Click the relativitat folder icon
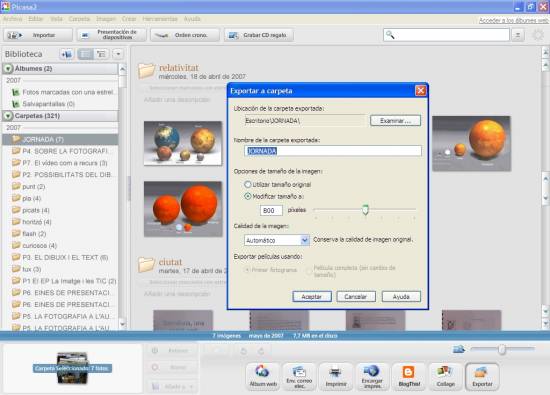 (x=147, y=71)
